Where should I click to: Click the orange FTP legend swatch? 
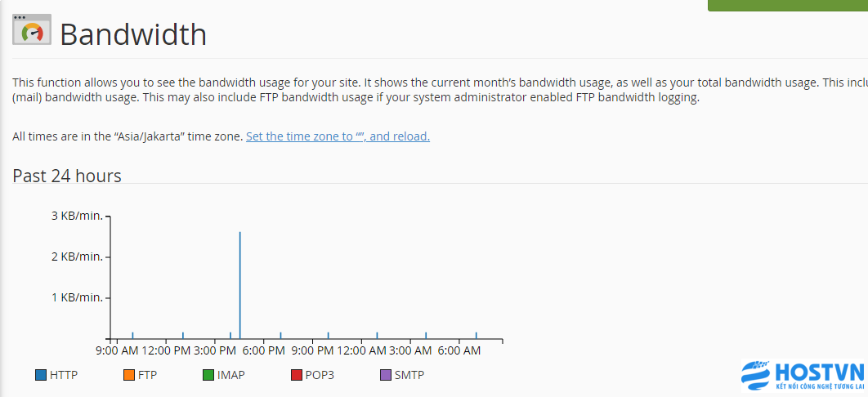(x=129, y=376)
